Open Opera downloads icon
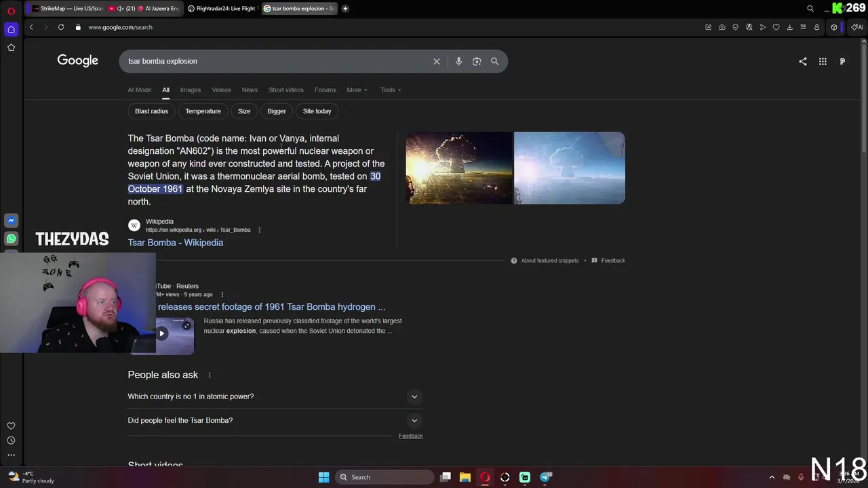Screen dimensions: 868x488 click(789, 27)
